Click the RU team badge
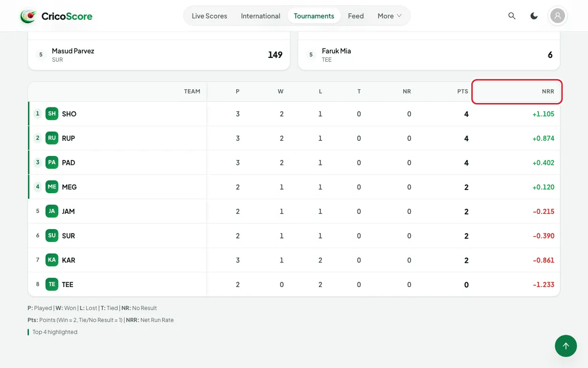Screen dimensions: 588x368 pyautogui.click(x=52, y=138)
